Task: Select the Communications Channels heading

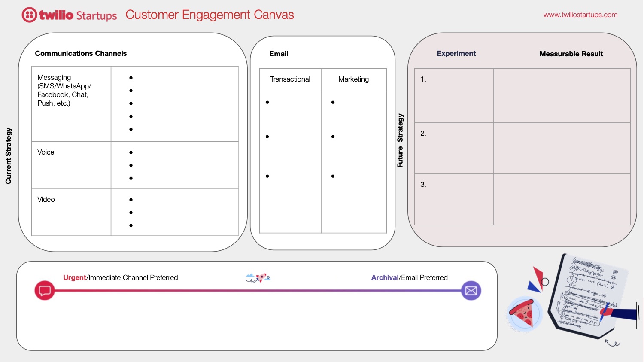Action: (x=81, y=53)
